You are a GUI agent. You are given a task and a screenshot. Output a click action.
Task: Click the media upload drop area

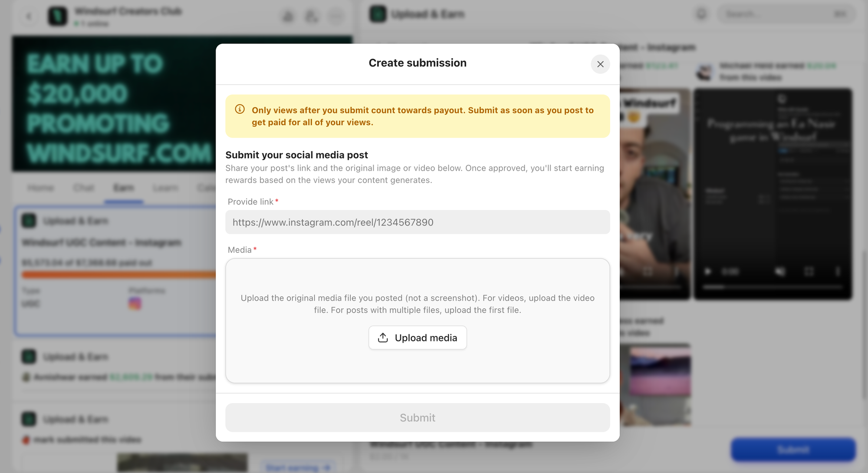point(417,278)
